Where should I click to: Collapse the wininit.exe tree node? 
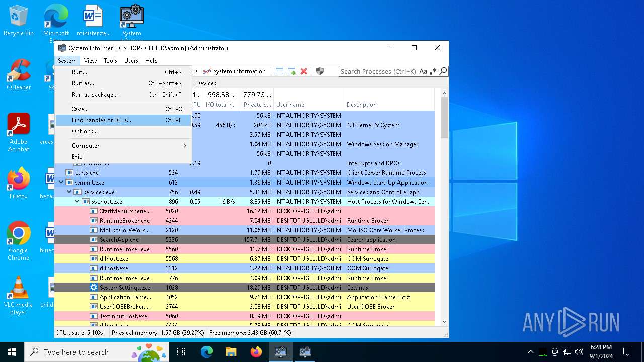pos(61,183)
